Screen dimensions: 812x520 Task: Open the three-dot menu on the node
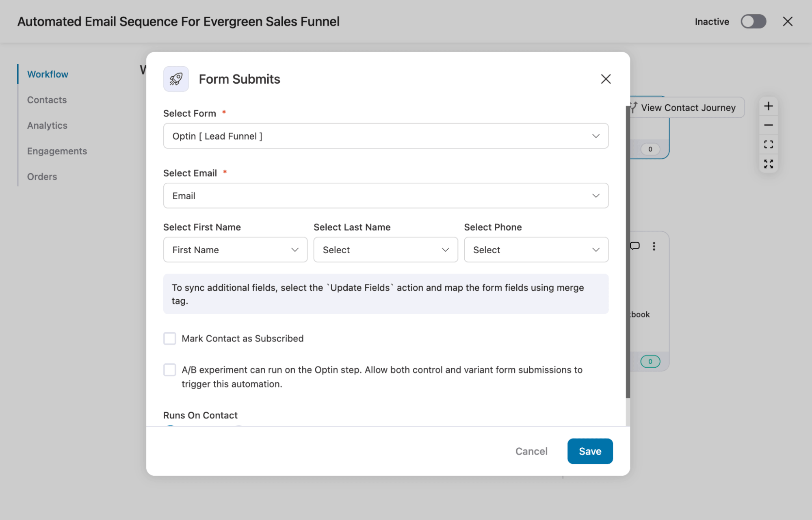point(654,246)
